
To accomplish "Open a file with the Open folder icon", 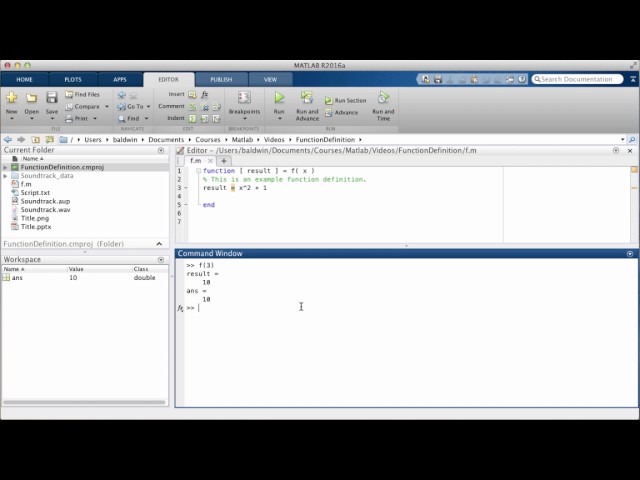I will point(31,98).
